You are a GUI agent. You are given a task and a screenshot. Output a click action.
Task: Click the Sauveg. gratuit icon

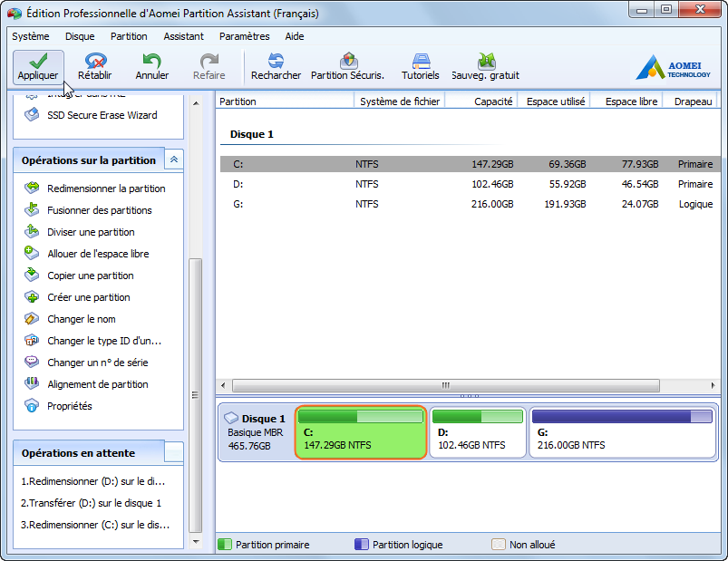click(486, 61)
